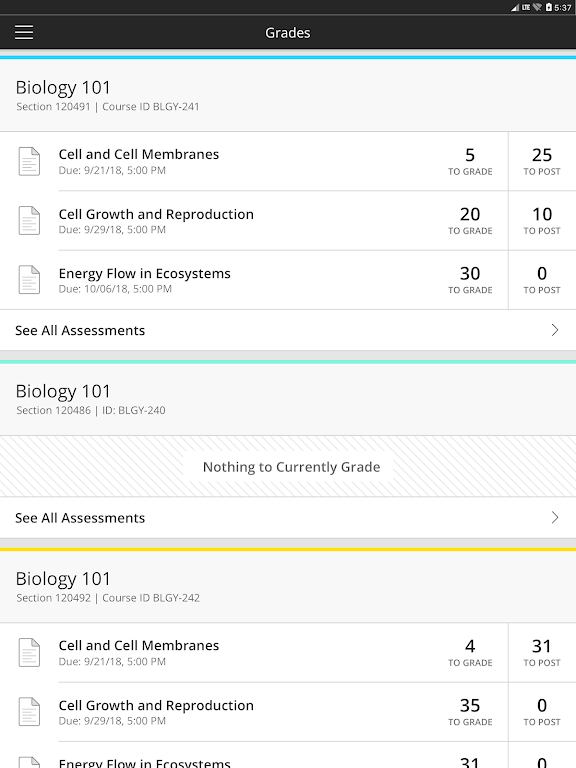Tap document icon for Cell Growth and Reproduction, section 120492
The image size is (576, 768).
tap(29, 712)
